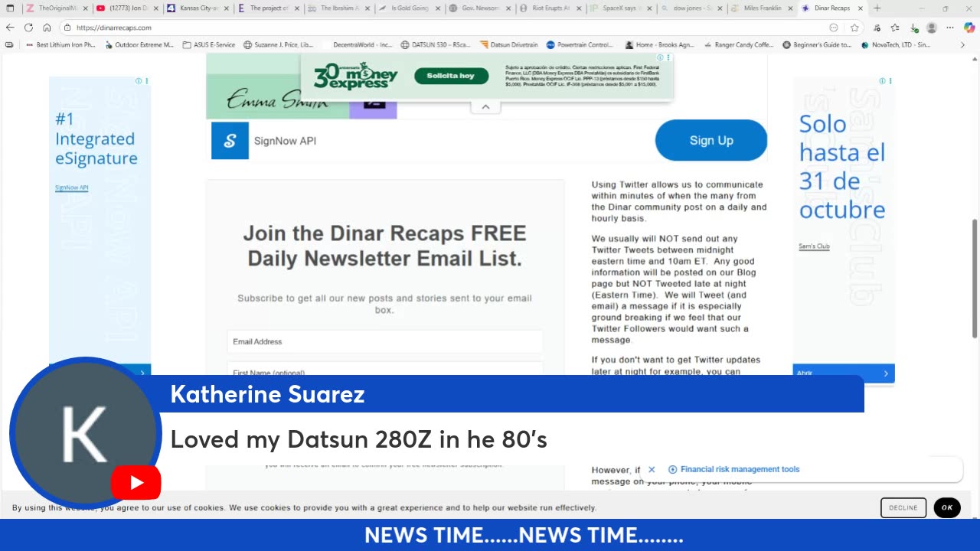Screen dimensions: 980x551
Task: Click the Email Address input field
Action: click(384, 341)
